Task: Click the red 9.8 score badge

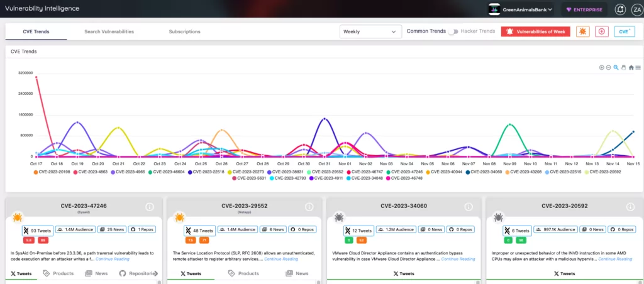Action: pyautogui.click(x=29, y=240)
